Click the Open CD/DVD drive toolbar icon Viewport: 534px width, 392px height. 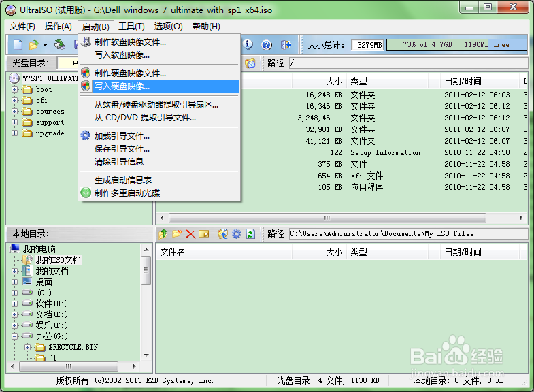pyautogui.click(x=60, y=45)
